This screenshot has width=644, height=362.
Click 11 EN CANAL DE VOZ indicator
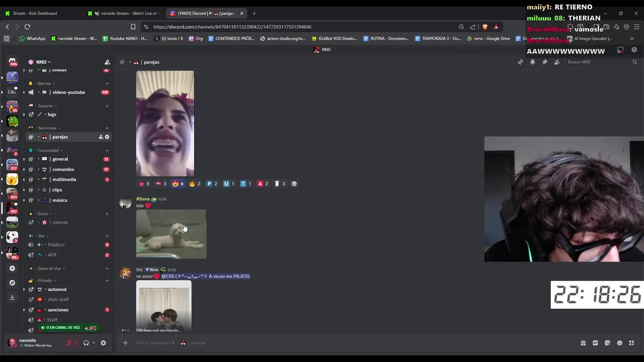[68, 328]
